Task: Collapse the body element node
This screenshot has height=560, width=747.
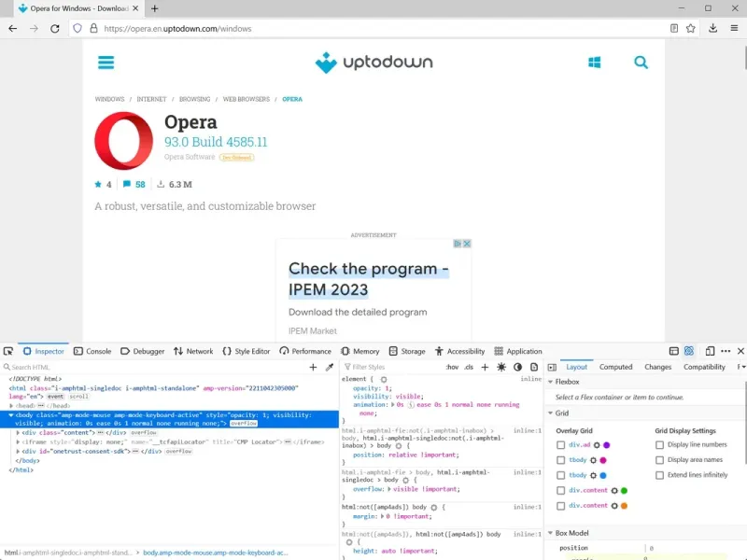Action: pos(11,415)
